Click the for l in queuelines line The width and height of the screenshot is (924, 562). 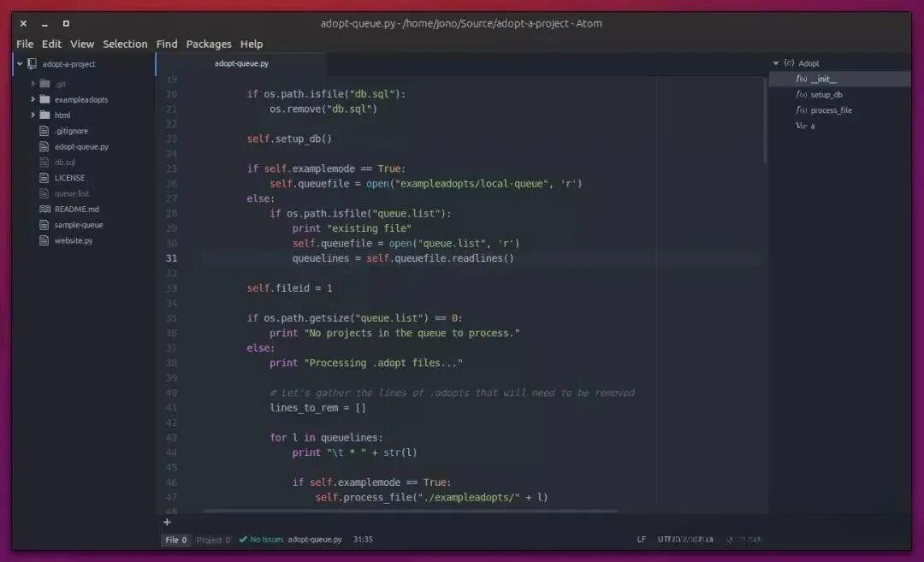pos(326,438)
